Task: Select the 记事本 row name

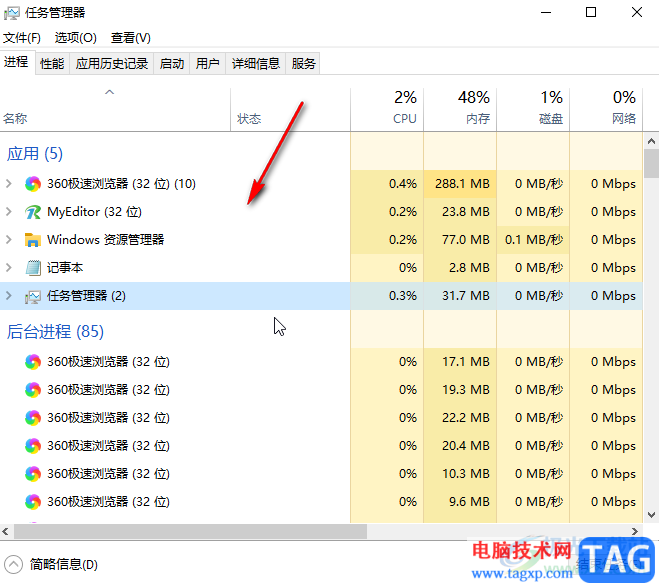Action: pos(65,268)
